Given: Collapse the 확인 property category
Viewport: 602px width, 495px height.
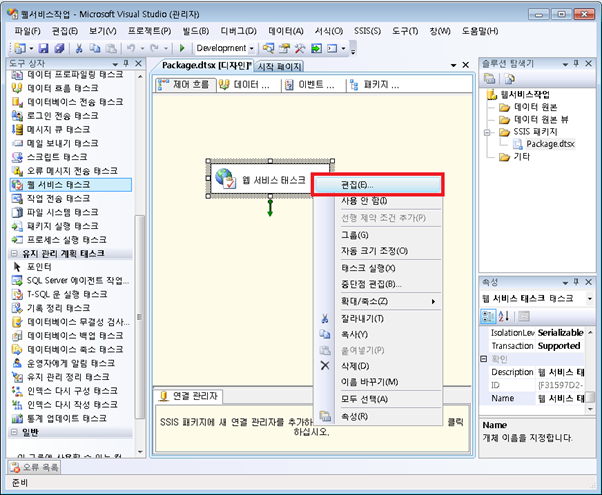Looking at the screenshot, I should [484, 359].
